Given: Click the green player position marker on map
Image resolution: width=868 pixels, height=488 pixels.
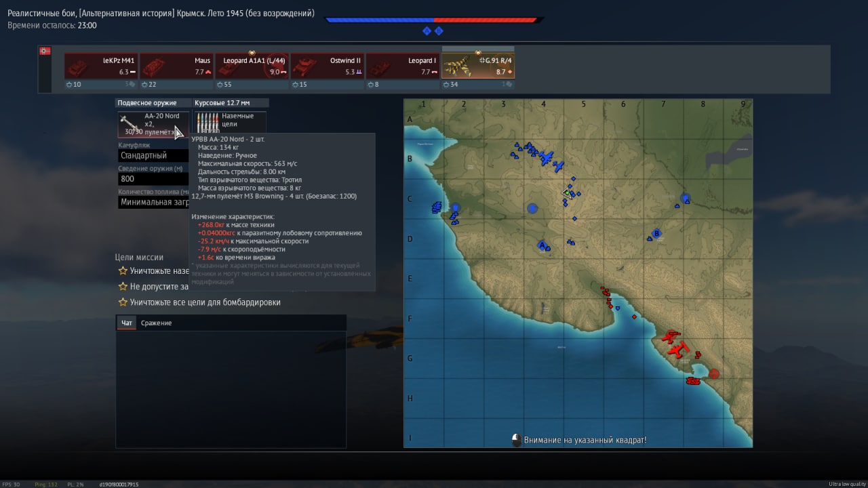Looking at the screenshot, I should (566, 193).
